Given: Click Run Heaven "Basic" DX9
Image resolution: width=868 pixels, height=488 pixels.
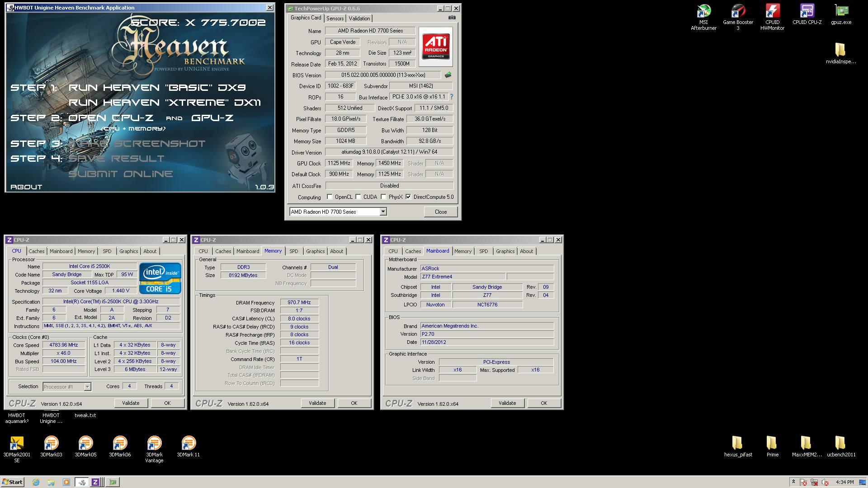Looking at the screenshot, I should pyautogui.click(x=157, y=88).
